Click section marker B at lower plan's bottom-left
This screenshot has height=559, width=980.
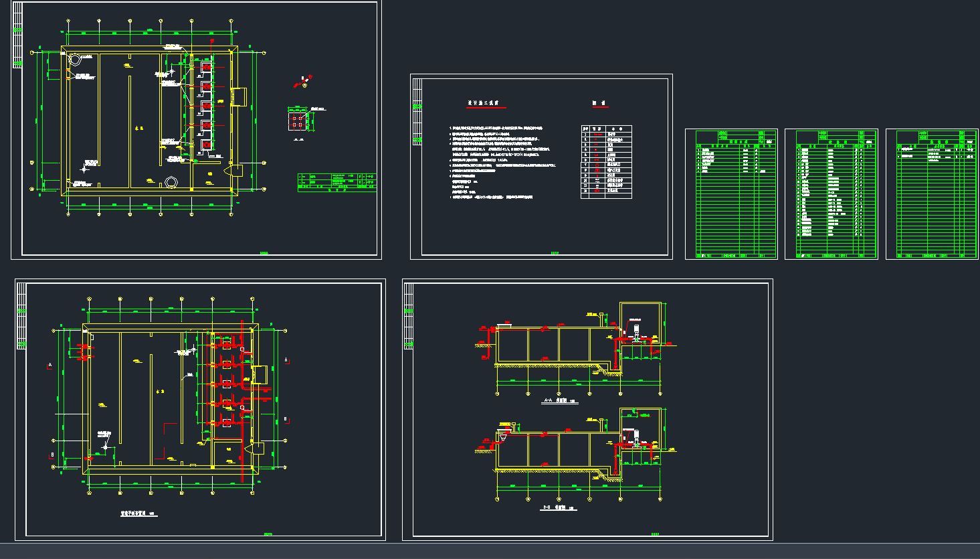coord(53,454)
